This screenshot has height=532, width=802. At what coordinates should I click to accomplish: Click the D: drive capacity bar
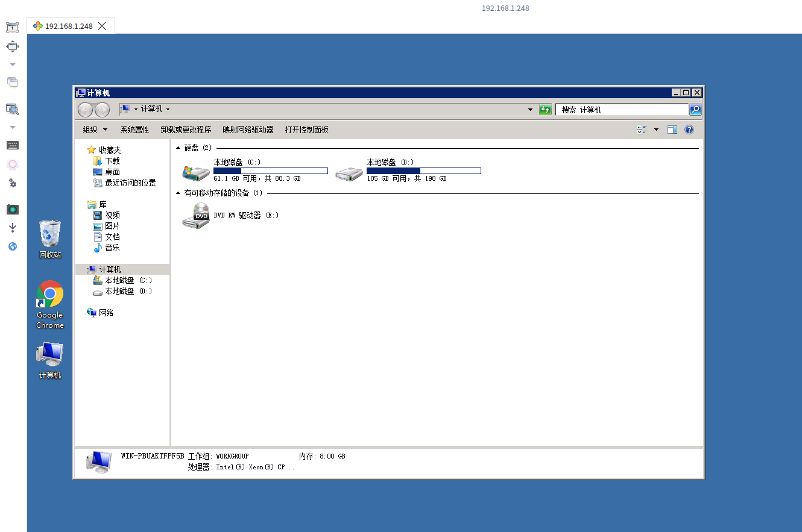424,171
